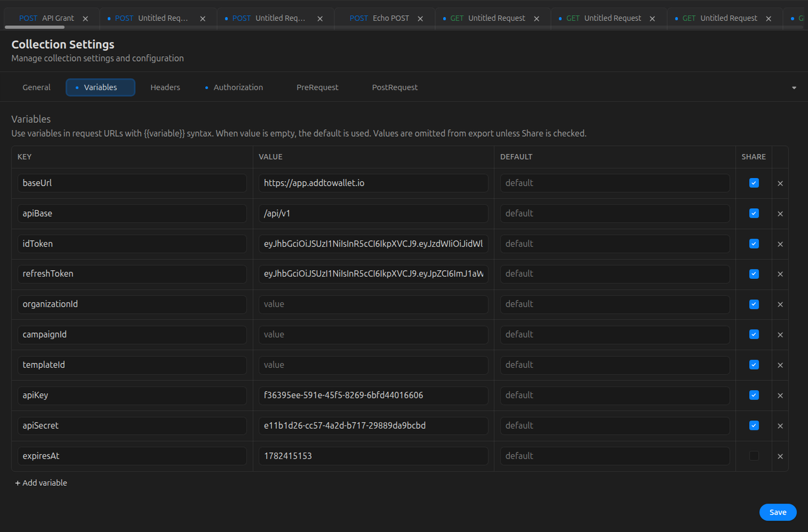Expand the settings tabs overflow dropdown arrow

pyautogui.click(x=794, y=88)
